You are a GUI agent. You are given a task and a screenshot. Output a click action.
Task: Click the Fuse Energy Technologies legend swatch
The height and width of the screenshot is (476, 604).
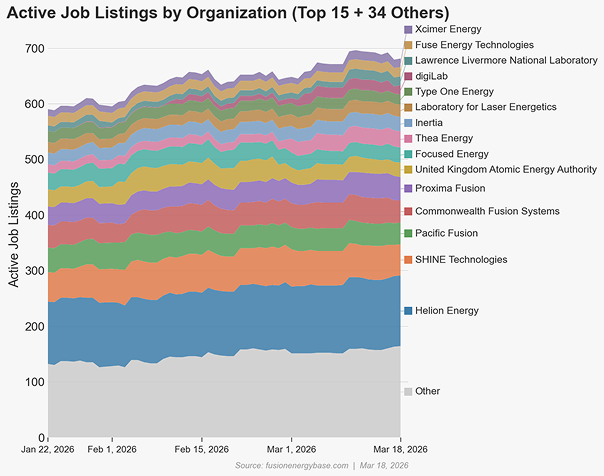(x=408, y=45)
